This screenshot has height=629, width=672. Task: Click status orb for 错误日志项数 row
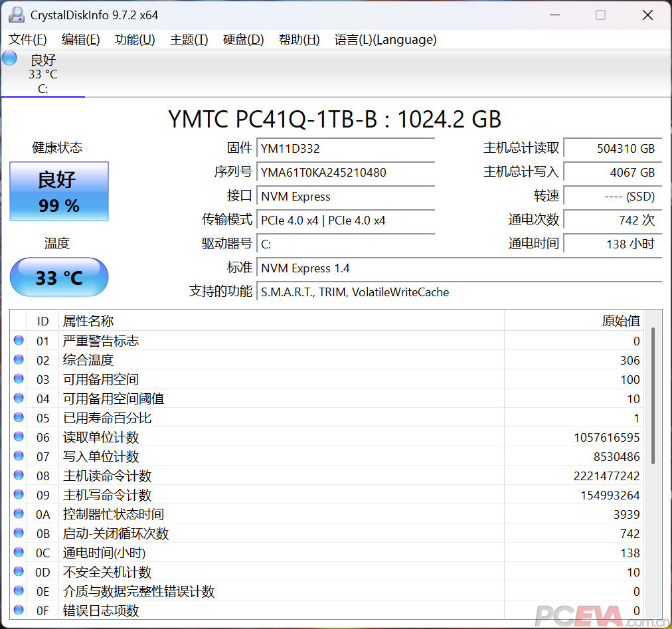pos(19,610)
